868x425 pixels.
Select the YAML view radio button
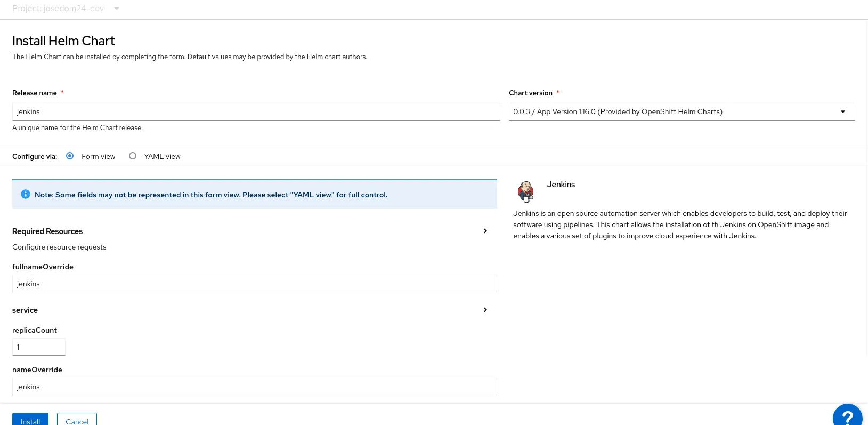[133, 156]
